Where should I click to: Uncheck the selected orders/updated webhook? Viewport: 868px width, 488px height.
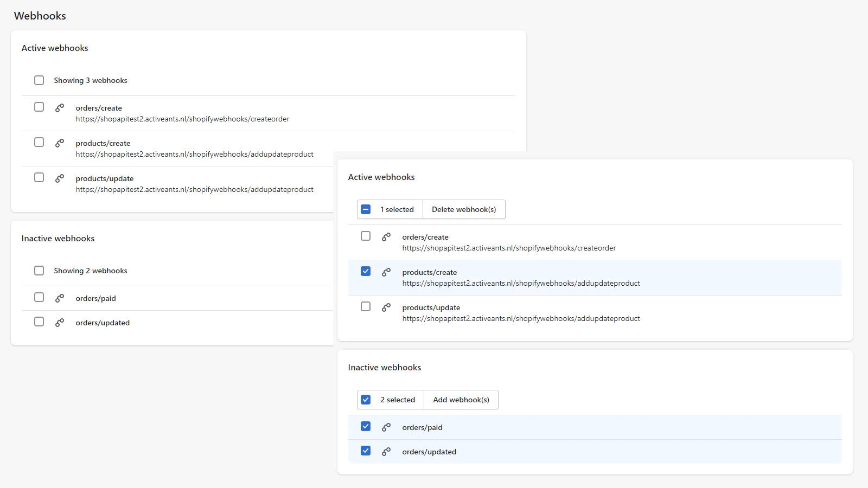click(x=366, y=451)
